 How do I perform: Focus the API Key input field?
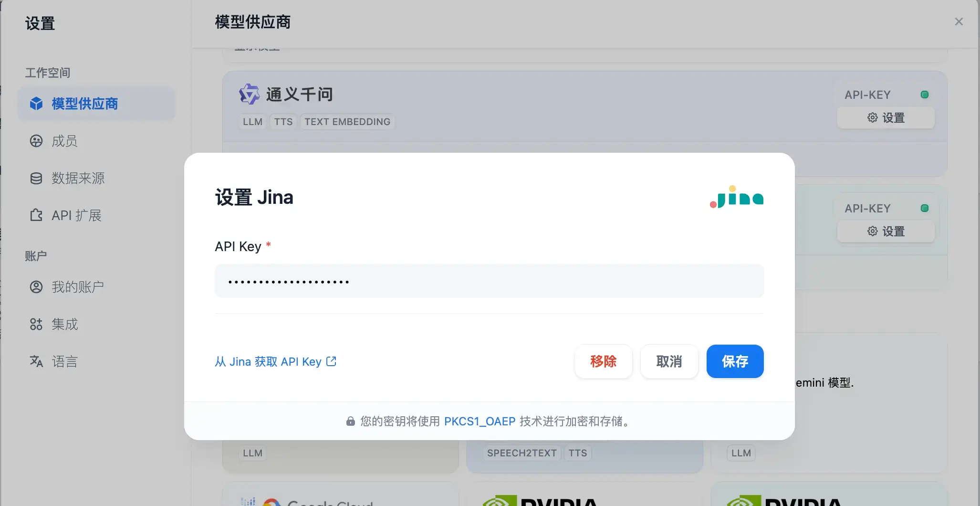(489, 281)
